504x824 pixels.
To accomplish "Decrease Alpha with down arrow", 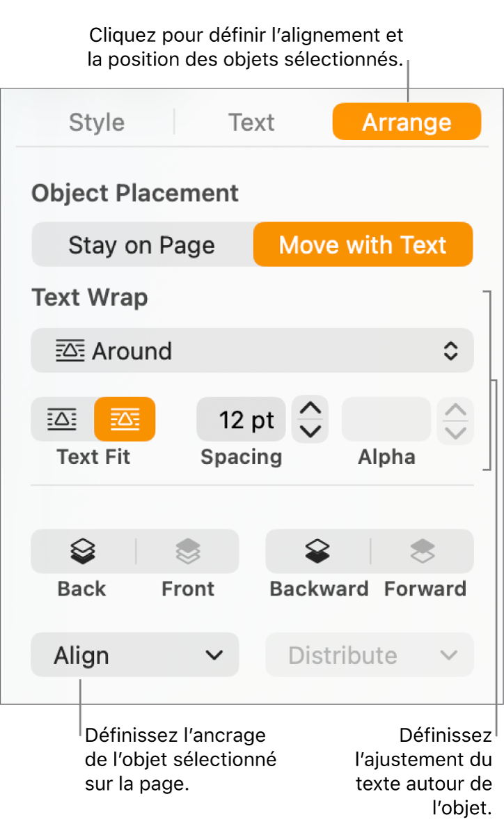I will [455, 432].
